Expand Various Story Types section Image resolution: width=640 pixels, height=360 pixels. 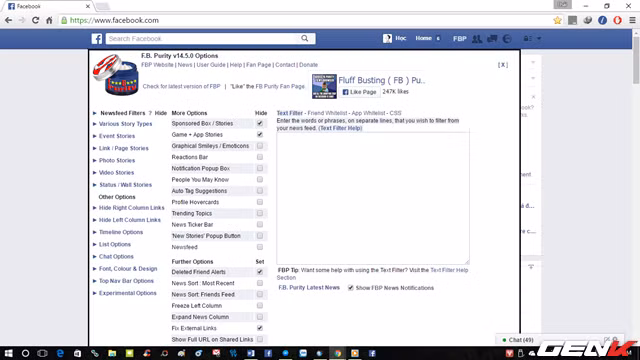tap(125, 124)
